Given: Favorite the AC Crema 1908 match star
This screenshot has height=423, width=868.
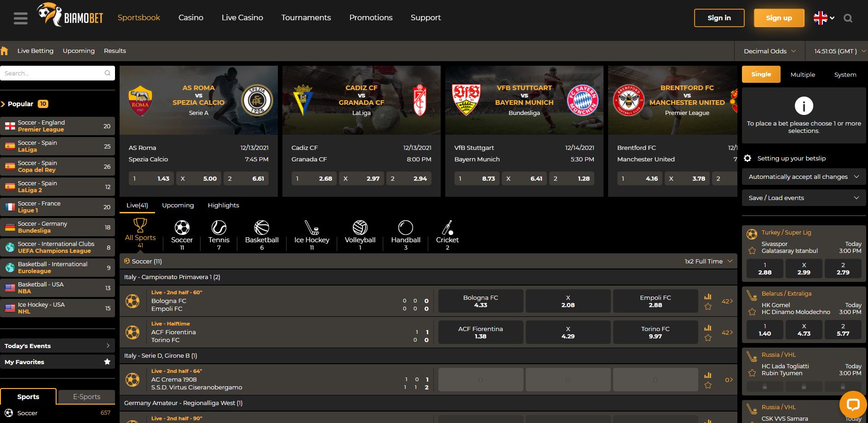Looking at the screenshot, I should (708, 385).
